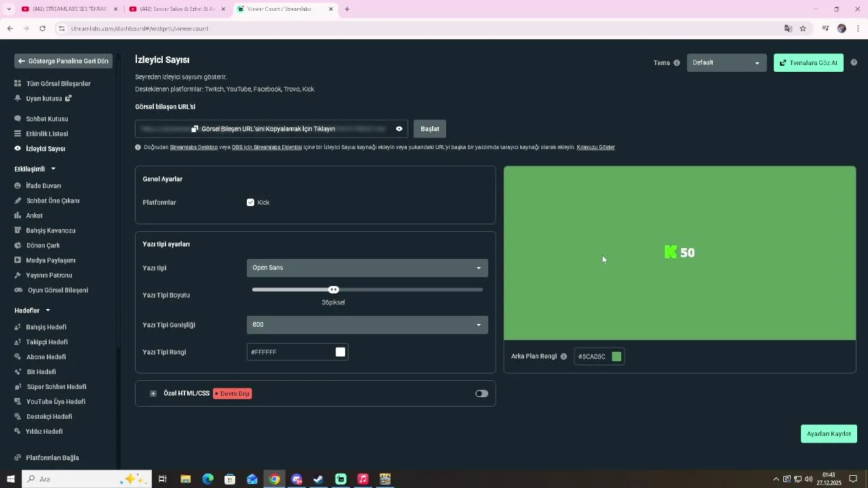Click the Ayarları Kaydet button

829,434
